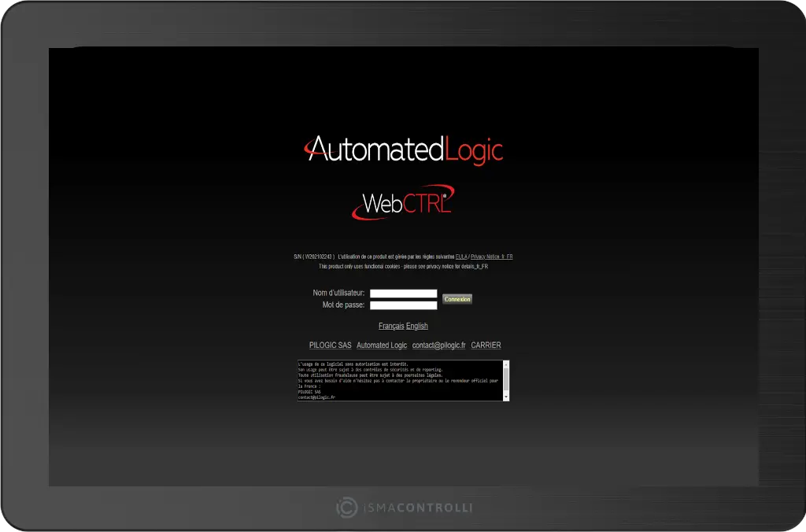Open the CARRIER link
The image size is (806, 532).
(486, 345)
